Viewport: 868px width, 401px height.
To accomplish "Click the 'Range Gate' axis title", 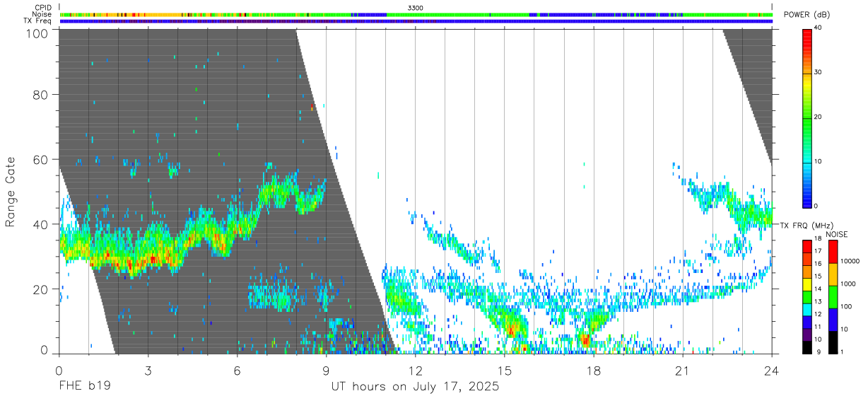I will 11,192.
